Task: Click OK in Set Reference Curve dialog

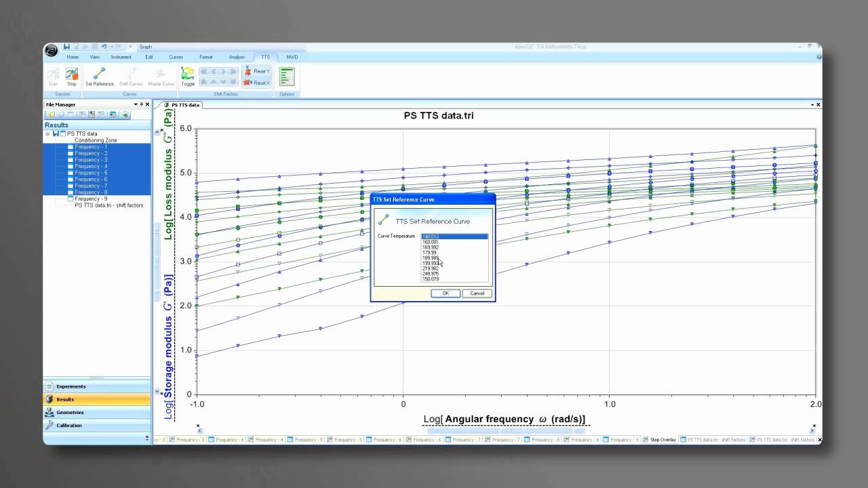Action: (446, 293)
